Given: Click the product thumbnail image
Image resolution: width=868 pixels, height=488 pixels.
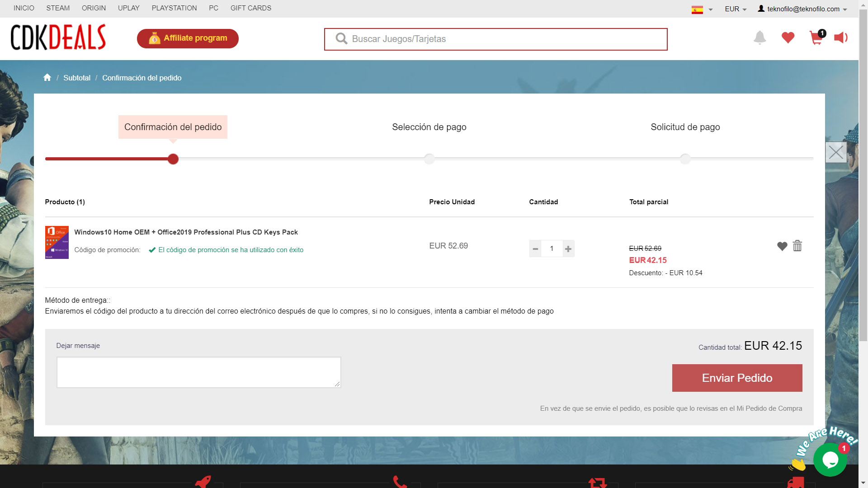Looking at the screenshot, I should 57,242.
